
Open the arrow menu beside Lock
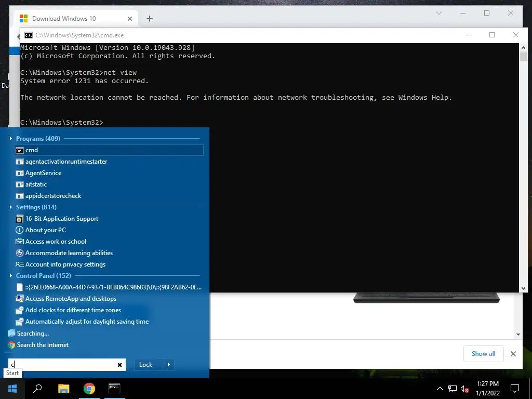pos(169,365)
